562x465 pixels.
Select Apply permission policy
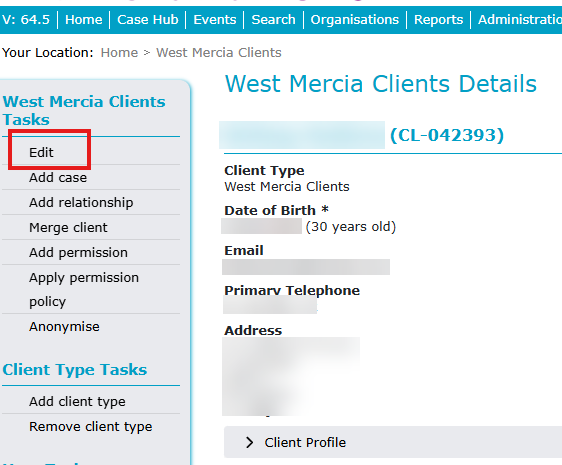(84, 289)
